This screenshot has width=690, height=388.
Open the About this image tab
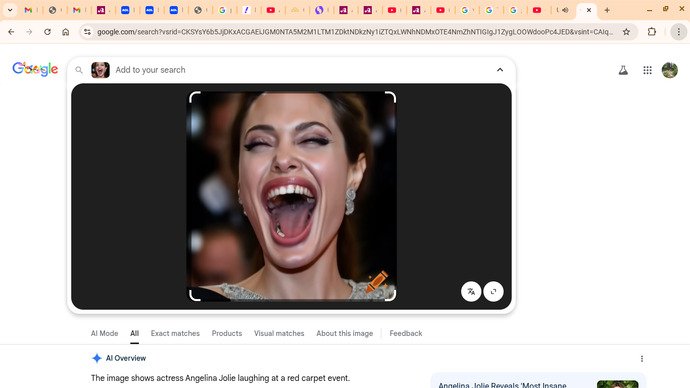(345, 333)
